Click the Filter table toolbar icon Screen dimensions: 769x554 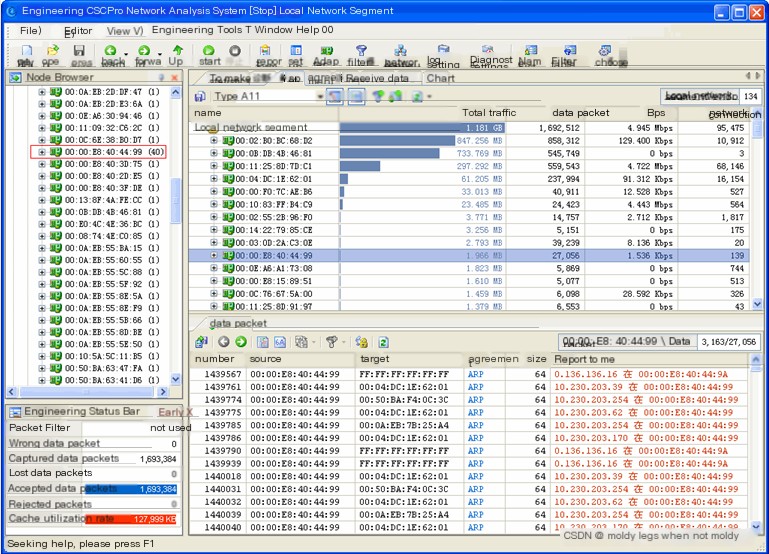point(570,50)
